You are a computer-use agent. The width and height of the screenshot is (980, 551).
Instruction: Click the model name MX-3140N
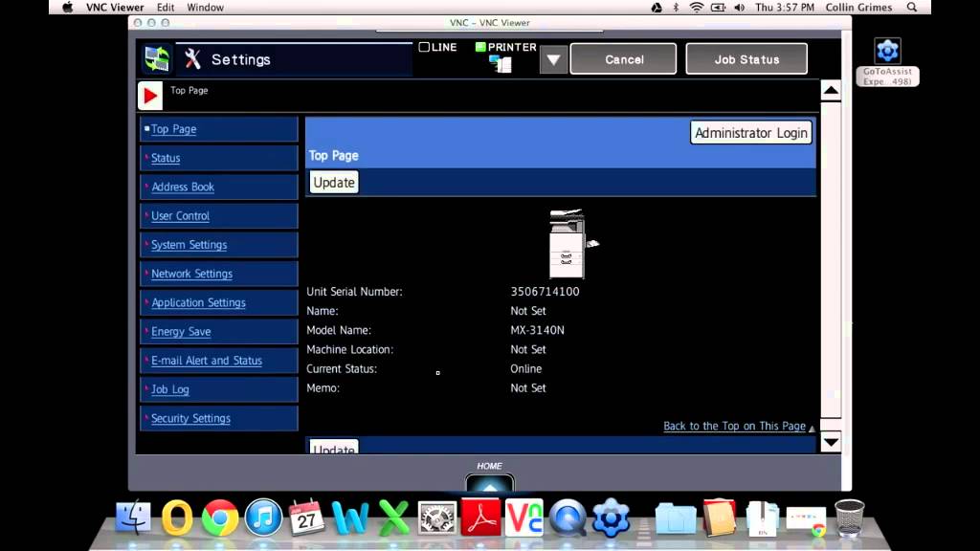[537, 330]
